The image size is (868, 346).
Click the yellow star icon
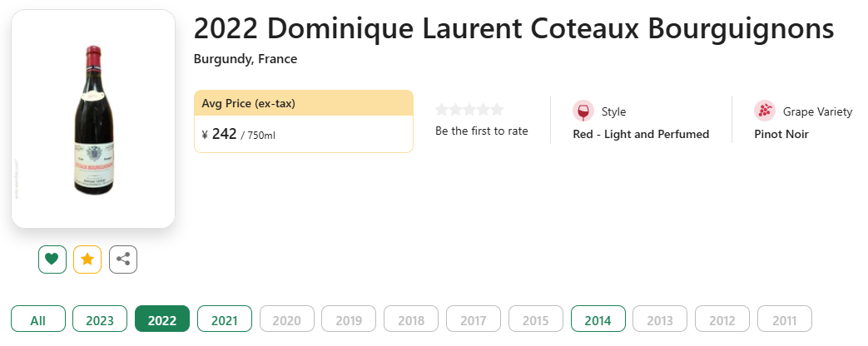(x=87, y=259)
